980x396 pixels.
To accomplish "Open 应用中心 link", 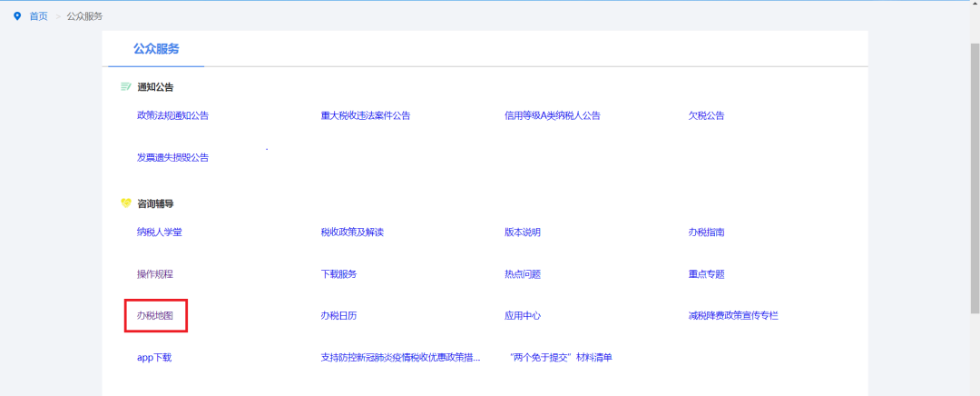I will 523,316.
